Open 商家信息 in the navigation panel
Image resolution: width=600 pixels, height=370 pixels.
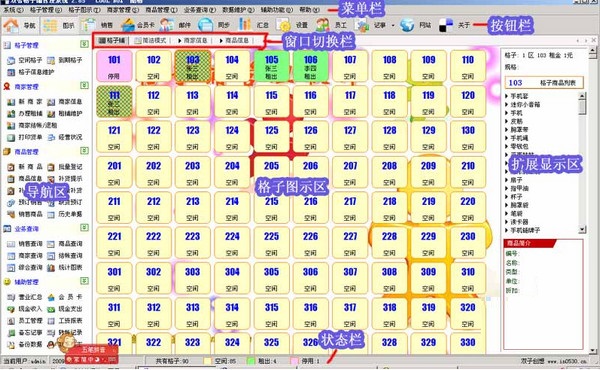tap(65, 102)
